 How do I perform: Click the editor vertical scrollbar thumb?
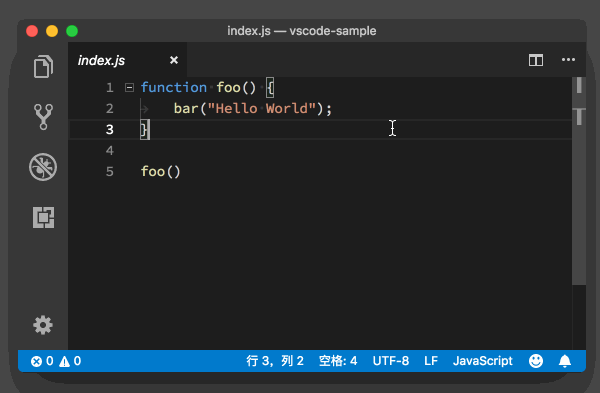click(579, 181)
